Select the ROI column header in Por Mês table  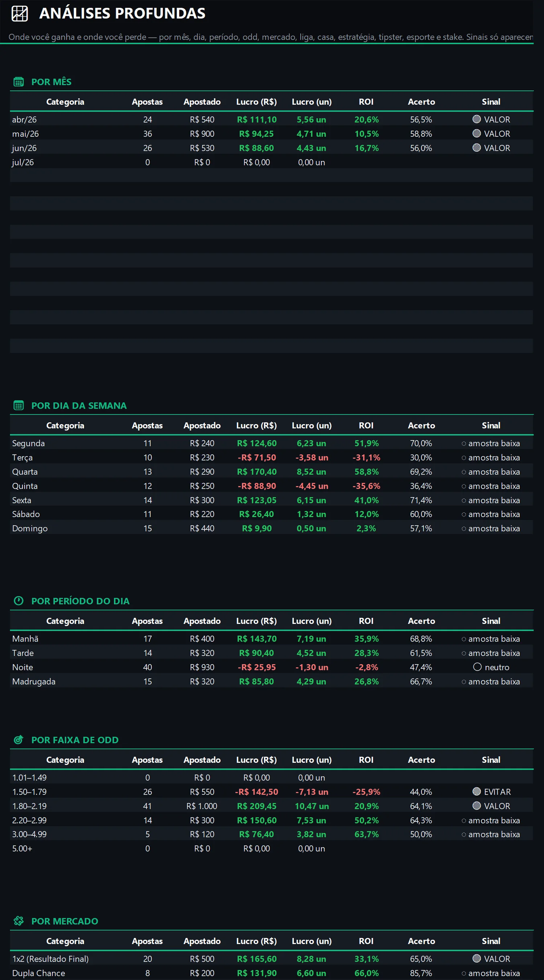coord(366,102)
